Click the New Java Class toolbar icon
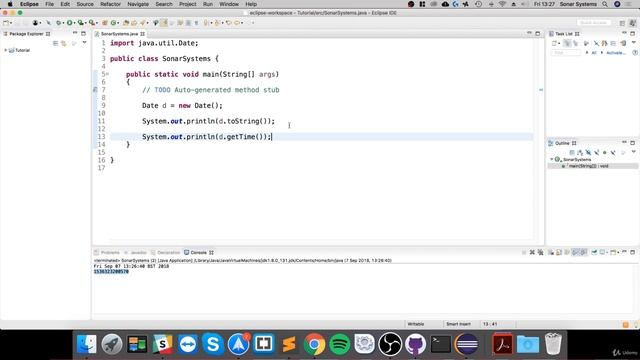The height and width of the screenshot is (360, 640). (x=113, y=23)
